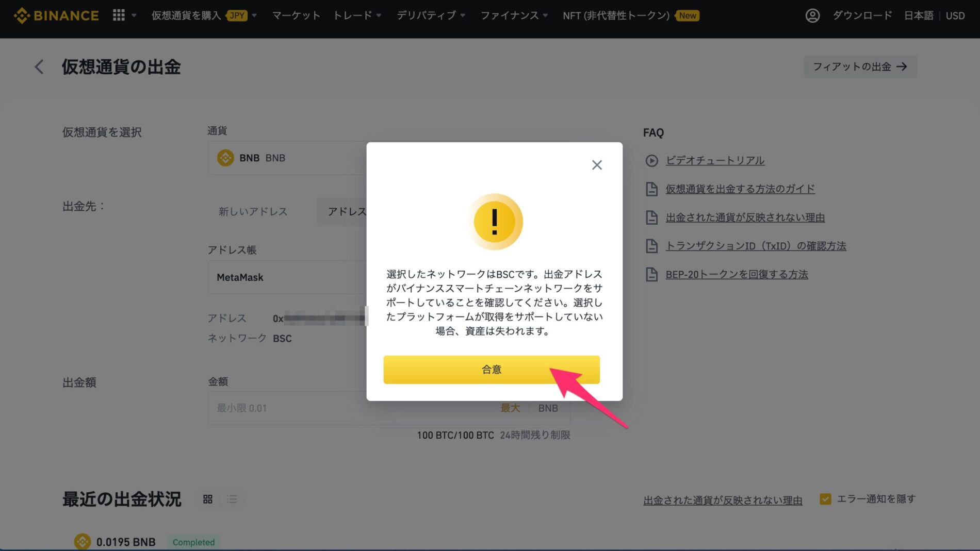Image resolution: width=980 pixels, height=551 pixels.
Task: Click document icon beside BEP-20 link
Action: pyautogui.click(x=651, y=274)
